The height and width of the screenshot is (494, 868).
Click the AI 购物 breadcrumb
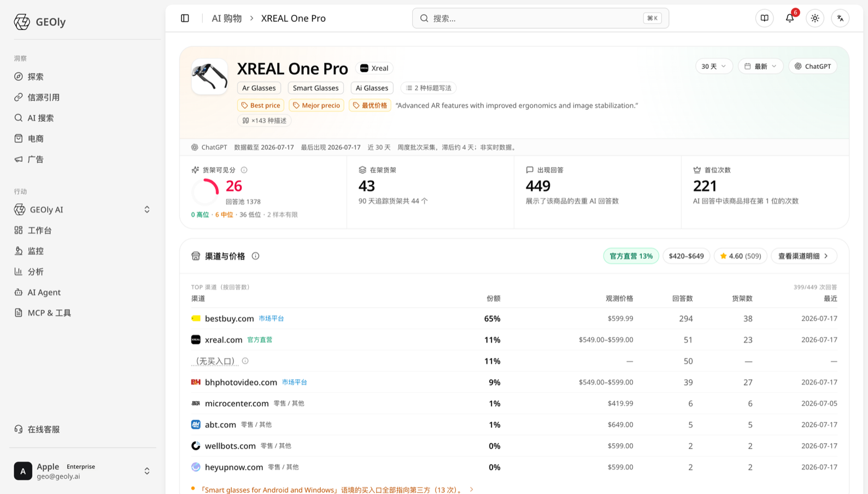point(227,18)
